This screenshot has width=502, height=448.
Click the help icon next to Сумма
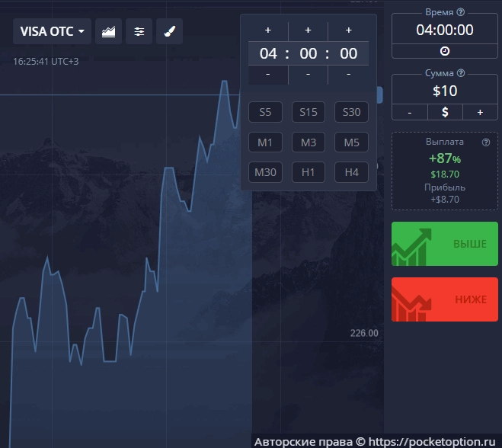coord(460,74)
